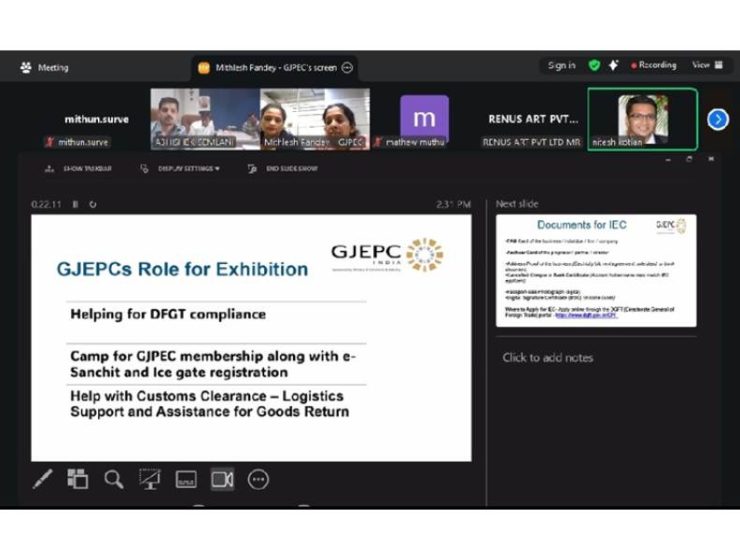
Task: Open shared screen options for Mithlesh Pandey
Action: (347, 68)
